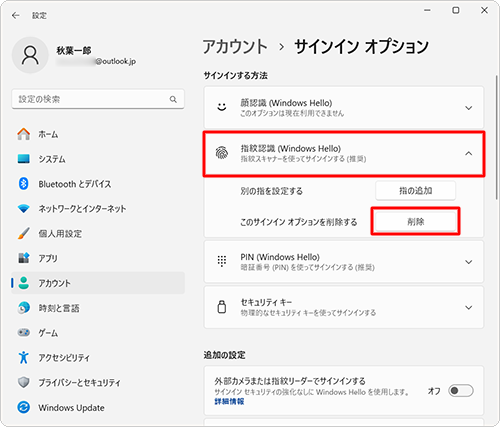
Task: Click the アカウント person icon in sidebar
Action: (x=24, y=283)
